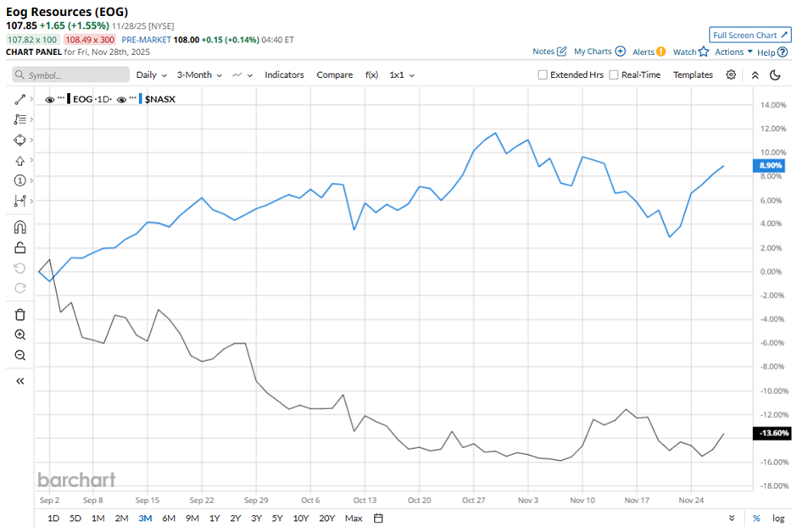Select the 6M time range
The height and width of the screenshot is (532, 797).
pos(169,518)
